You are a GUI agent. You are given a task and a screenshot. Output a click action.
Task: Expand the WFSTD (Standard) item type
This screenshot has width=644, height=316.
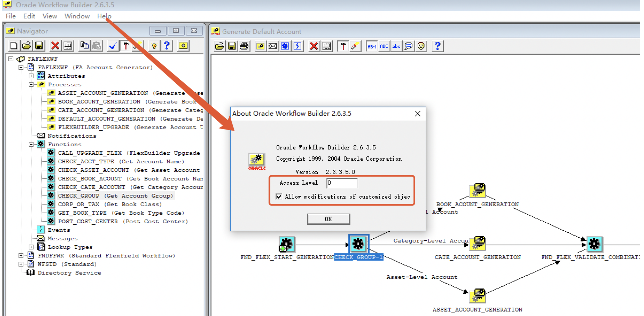coord(21,264)
